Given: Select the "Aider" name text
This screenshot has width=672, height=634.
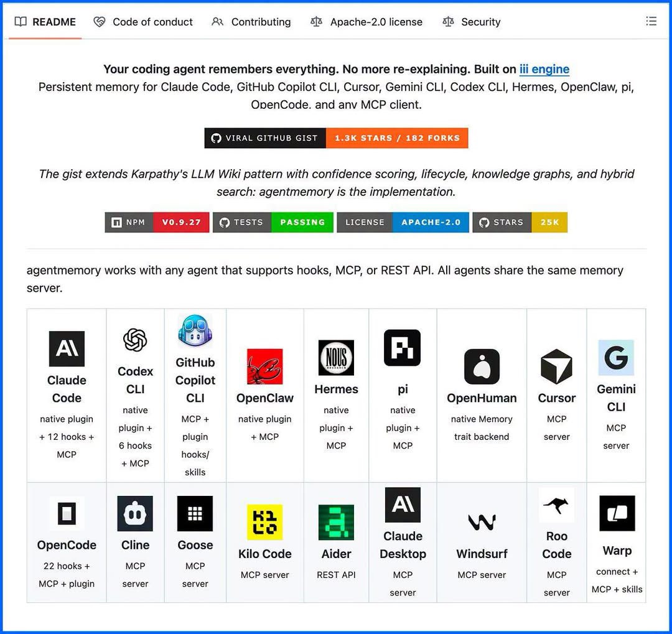Looking at the screenshot, I should click(x=337, y=554).
